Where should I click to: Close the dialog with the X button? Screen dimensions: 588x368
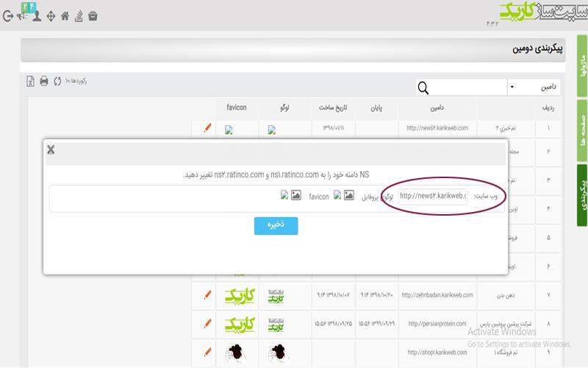click(51, 150)
